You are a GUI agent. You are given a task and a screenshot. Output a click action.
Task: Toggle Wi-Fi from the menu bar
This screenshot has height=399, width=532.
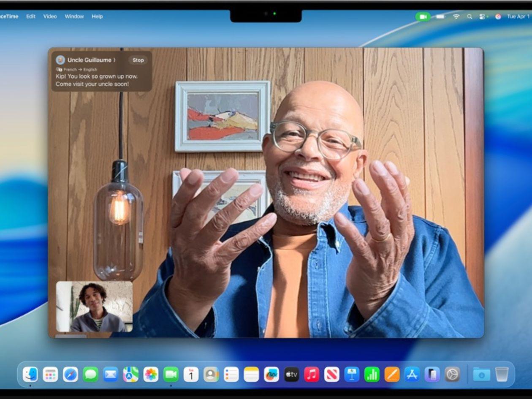[456, 16]
